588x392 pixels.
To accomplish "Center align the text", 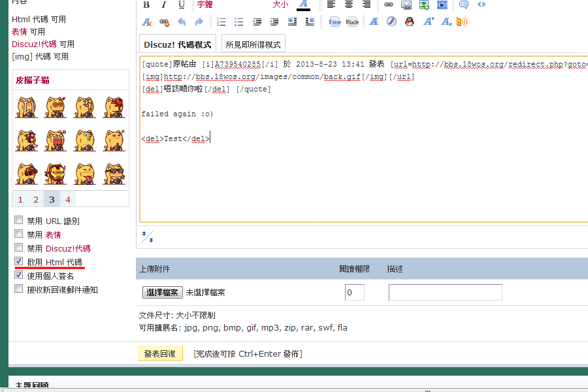I will tap(349, 5).
